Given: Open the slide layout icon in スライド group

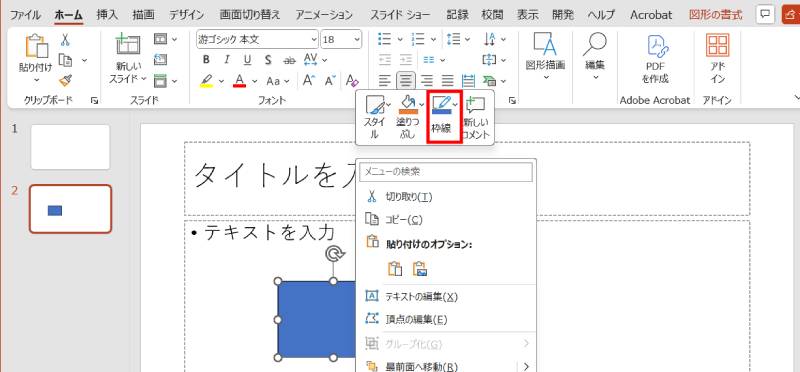Looking at the screenshot, I should [x=161, y=39].
